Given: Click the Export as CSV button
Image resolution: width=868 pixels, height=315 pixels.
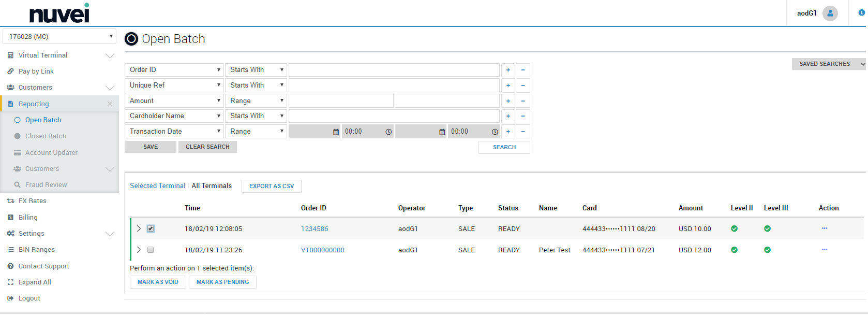Looking at the screenshot, I should coord(271,186).
